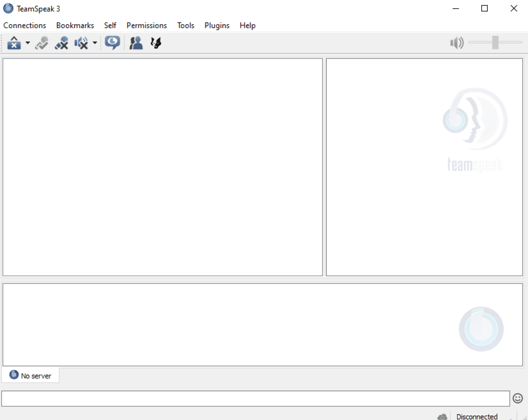Open the Self menu
Image resolution: width=528 pixels, height=420 pixels.
pos(110,25)
